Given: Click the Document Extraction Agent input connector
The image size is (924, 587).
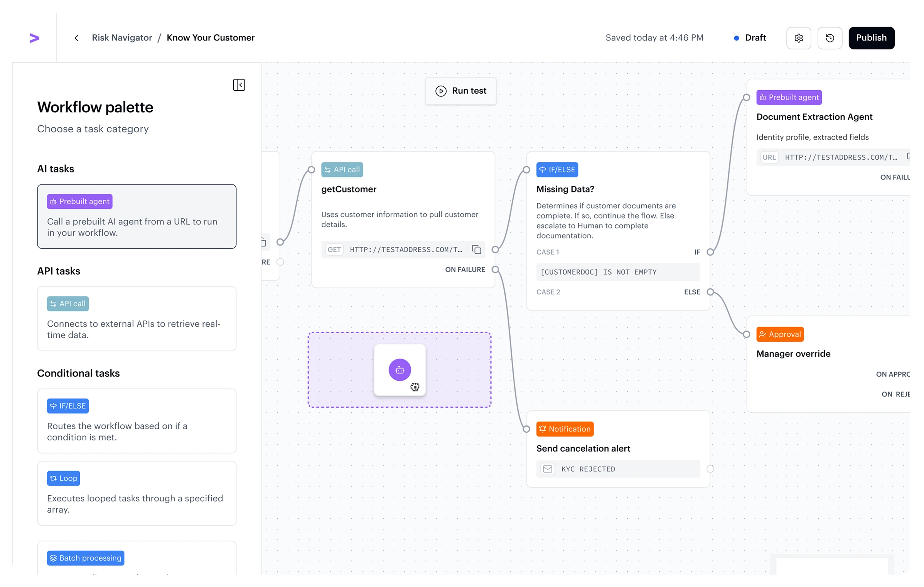Looking at the screenshot, I should coord(746,98).
